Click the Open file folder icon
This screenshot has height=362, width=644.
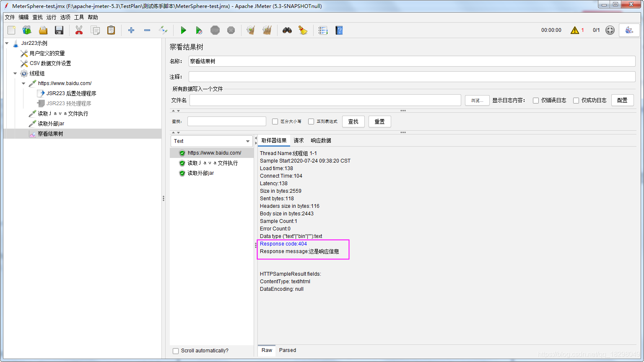pos(43,30)
